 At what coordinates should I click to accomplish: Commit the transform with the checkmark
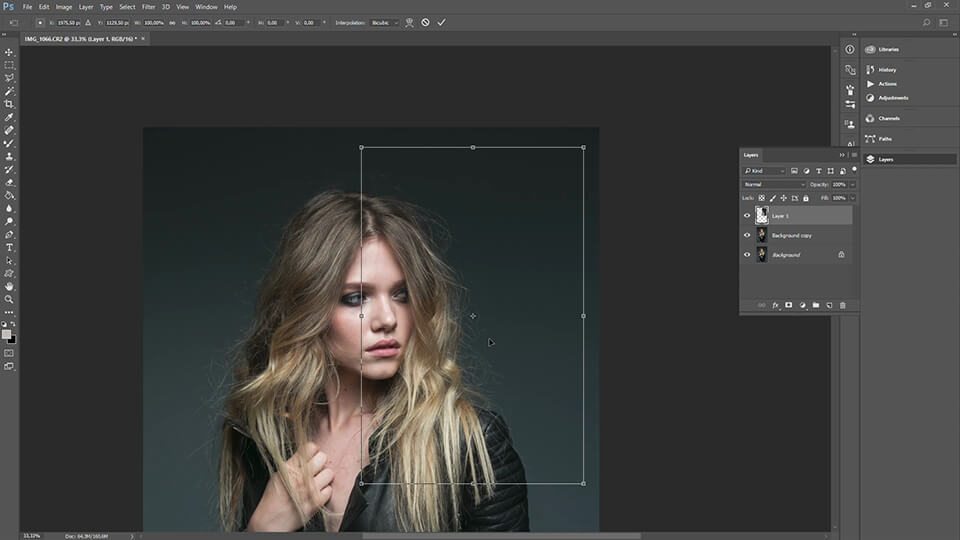click(441, 23)
